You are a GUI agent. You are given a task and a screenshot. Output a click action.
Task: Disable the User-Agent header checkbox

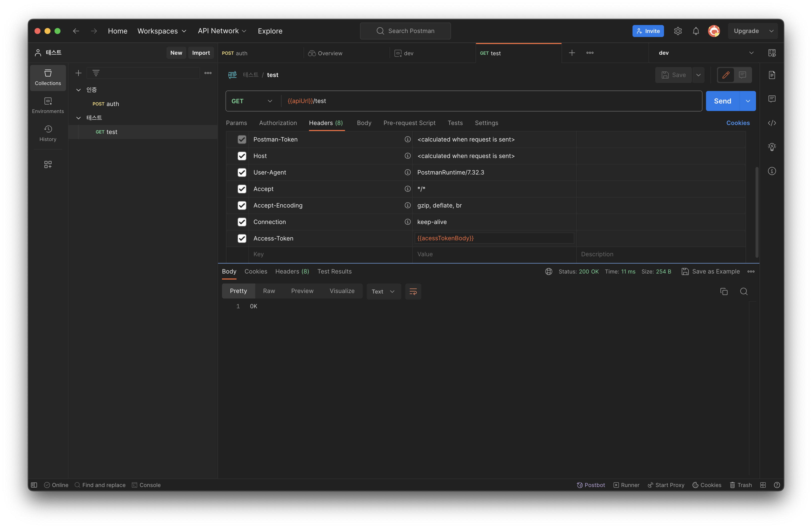(x=242, y=172)
